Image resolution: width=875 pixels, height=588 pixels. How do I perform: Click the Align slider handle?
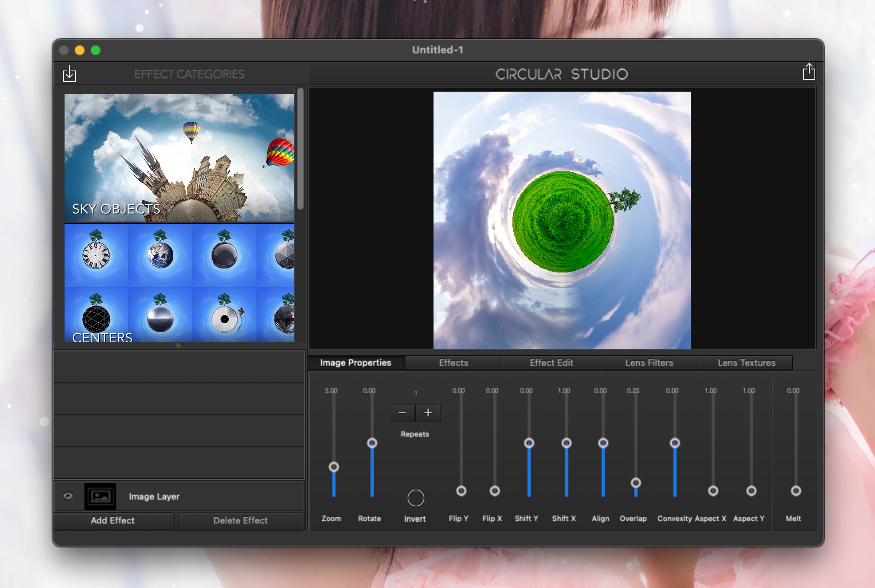pyautogui.click(x=603, y=443)
